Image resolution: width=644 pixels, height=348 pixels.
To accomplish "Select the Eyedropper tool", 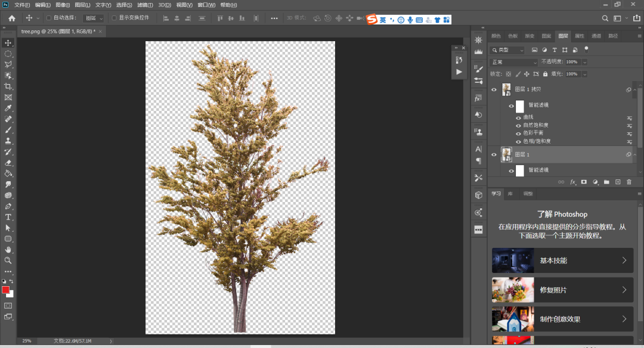I will [x=8, y=108].
